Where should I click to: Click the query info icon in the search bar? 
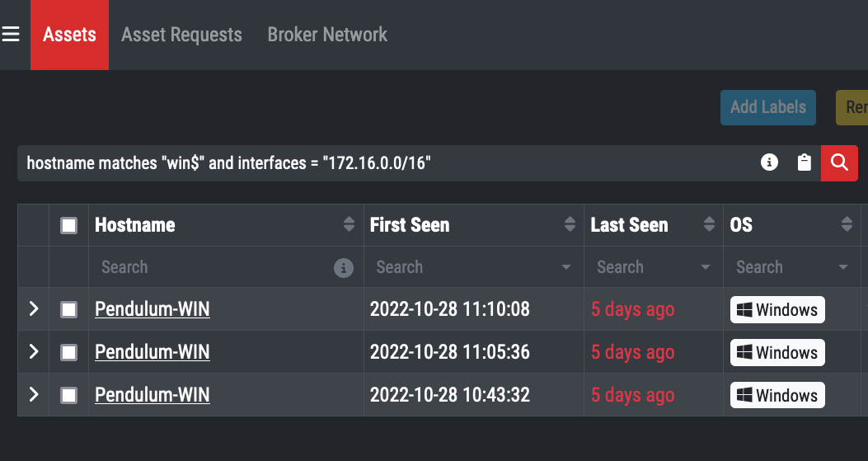point(769,163)
